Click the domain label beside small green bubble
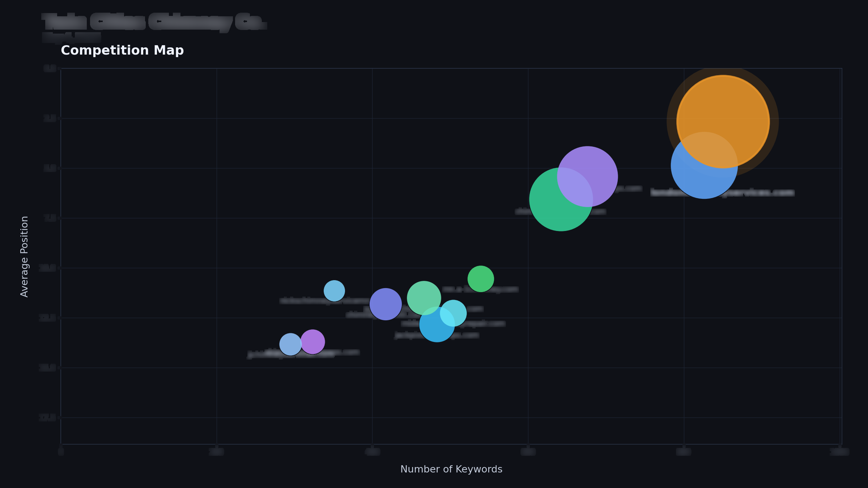868x488 pixels. (480, 289)
